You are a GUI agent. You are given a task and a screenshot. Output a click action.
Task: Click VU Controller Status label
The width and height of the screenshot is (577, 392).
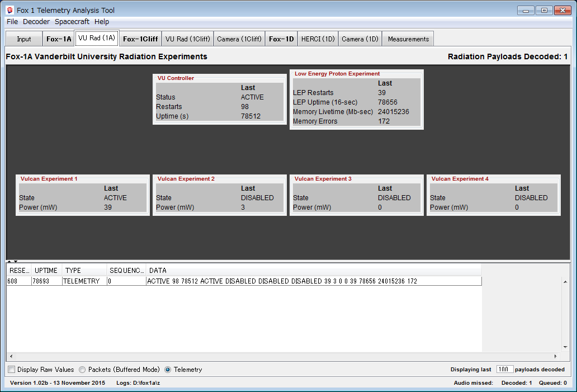click(x=165, y=97)
